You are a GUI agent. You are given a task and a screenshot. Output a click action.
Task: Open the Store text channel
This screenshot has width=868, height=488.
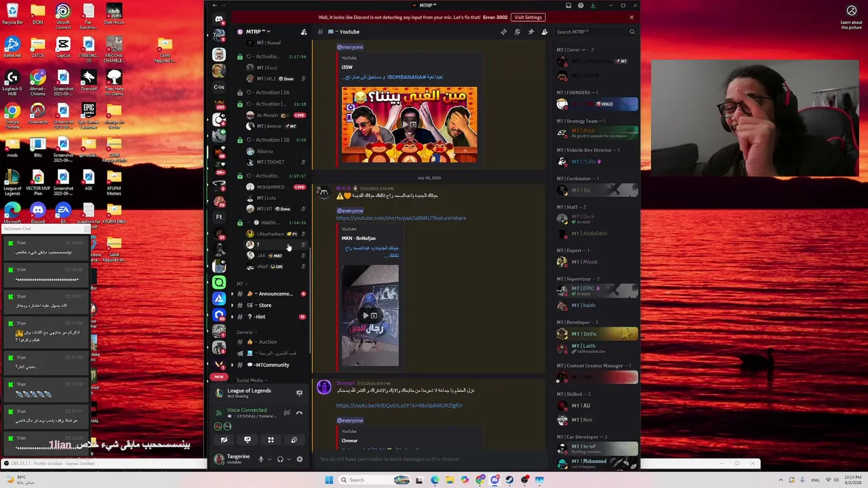[270, 306]
